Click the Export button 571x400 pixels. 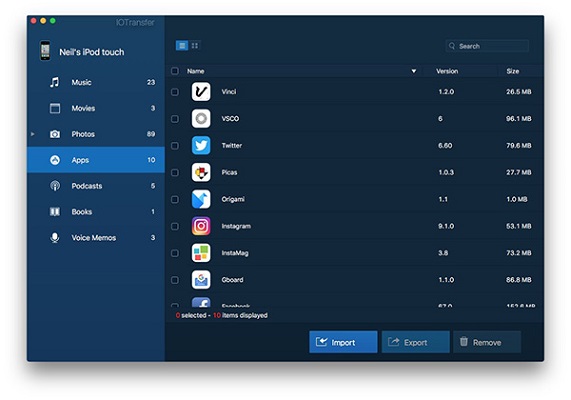(x=416, y=342)
